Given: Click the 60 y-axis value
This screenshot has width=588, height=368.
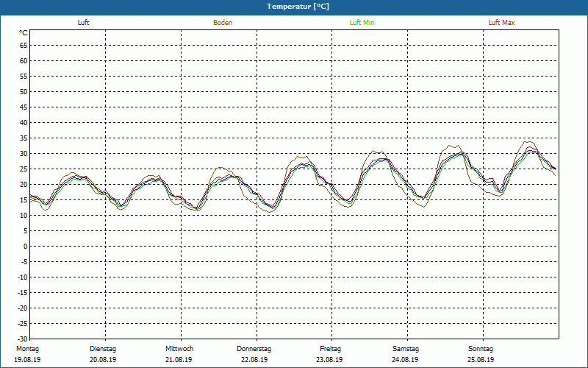Looking at the screenshot, I should tap(24, 61).
